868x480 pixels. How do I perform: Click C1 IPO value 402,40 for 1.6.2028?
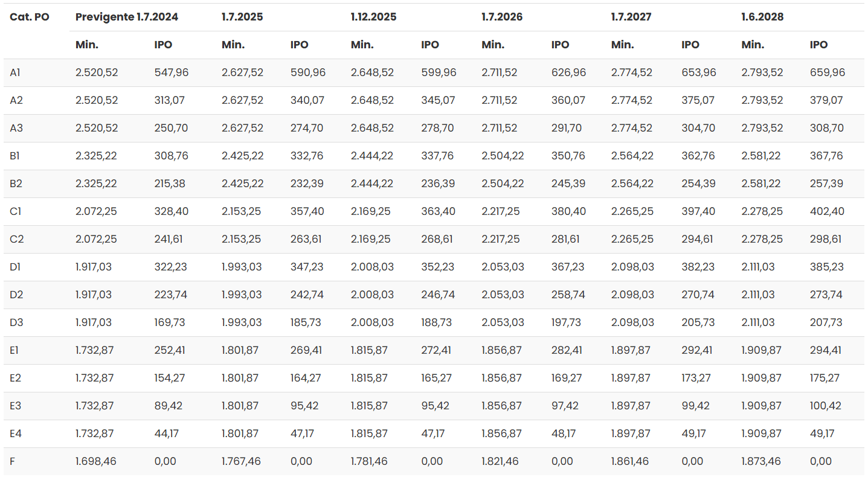(x=828, y=211)
